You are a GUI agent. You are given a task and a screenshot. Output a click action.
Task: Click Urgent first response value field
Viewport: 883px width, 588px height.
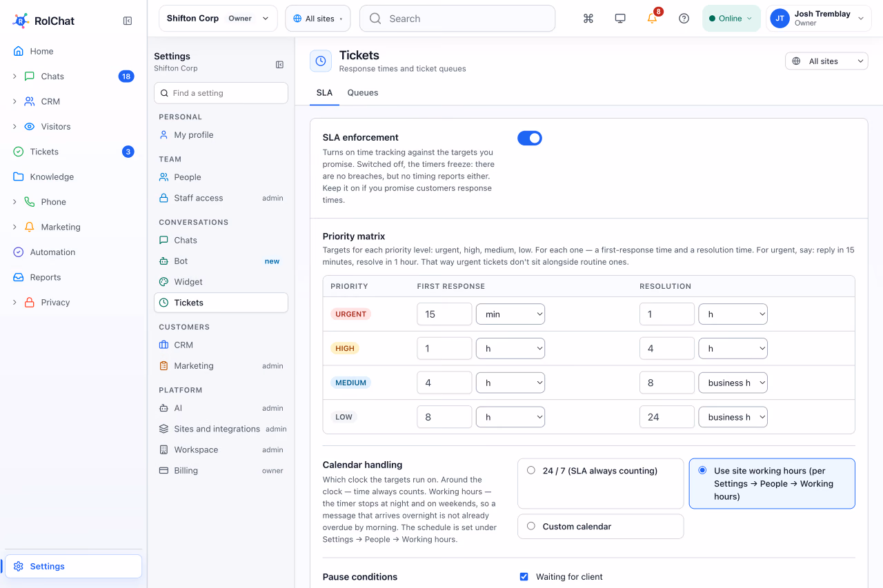[x=444, y=314]
